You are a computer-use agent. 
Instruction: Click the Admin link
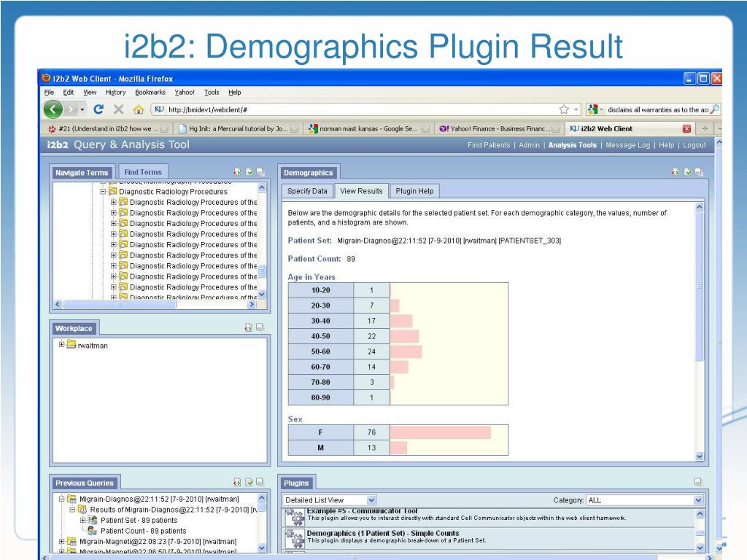[x=530, y=145]
